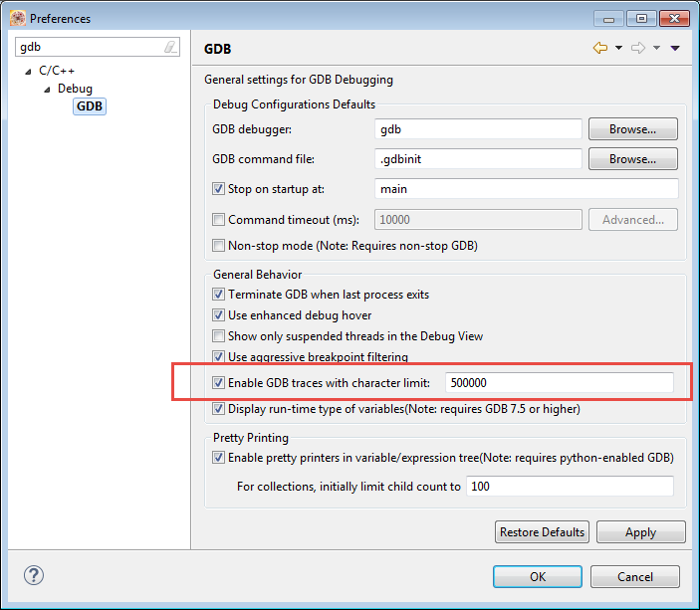Screen dimensions: 700x610
Task: Click the child count limit field 100
Action: [571, 486]
